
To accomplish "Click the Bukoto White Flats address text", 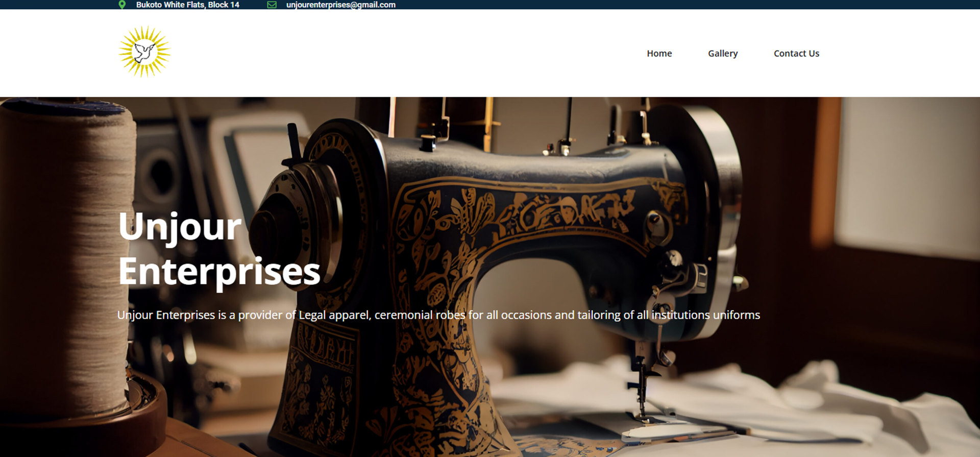I will coord(187,5).
